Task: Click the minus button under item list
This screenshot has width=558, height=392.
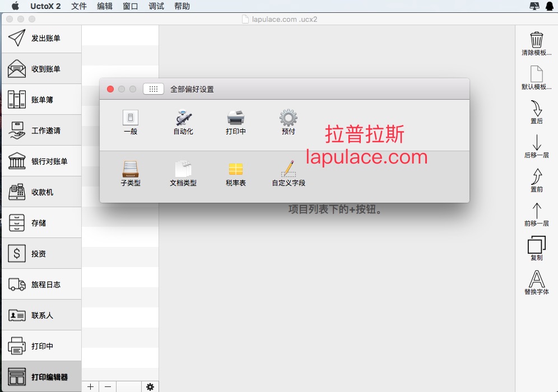Action: point(108,386)
